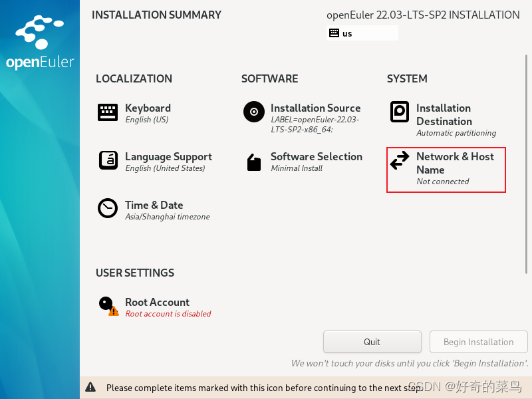The width and height of the screenshot is (532, 399).
Task: Click the 'SOFTWARE' section heading
Action: pos(270,78)
